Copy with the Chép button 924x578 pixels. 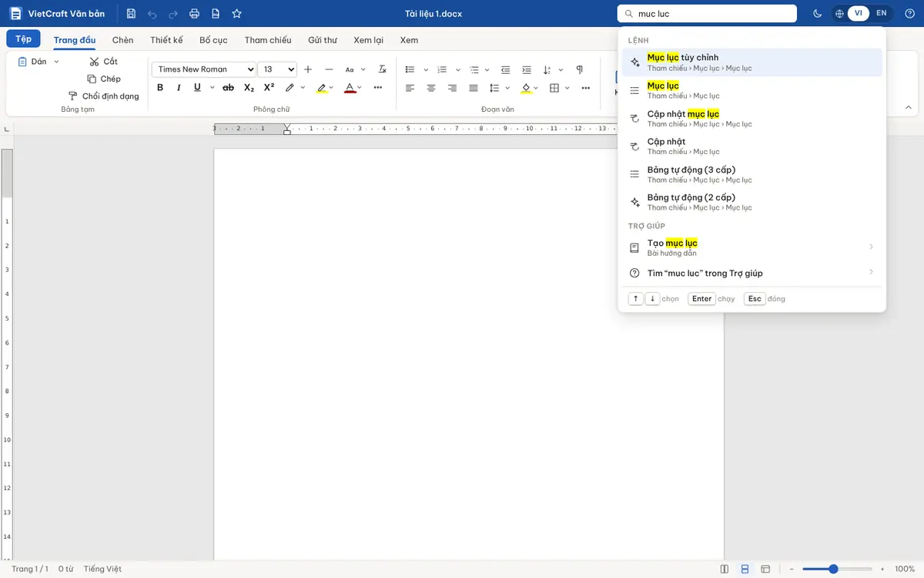104,79
